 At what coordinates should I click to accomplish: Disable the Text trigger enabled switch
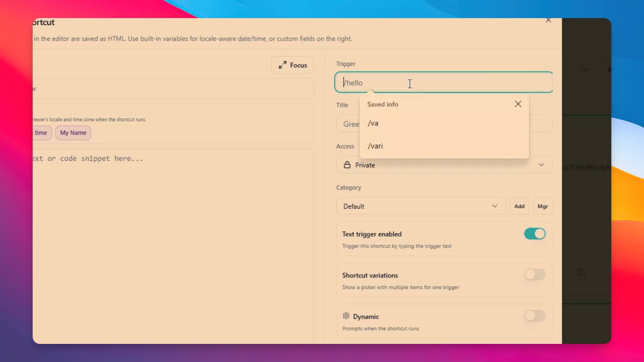(534, 234)
